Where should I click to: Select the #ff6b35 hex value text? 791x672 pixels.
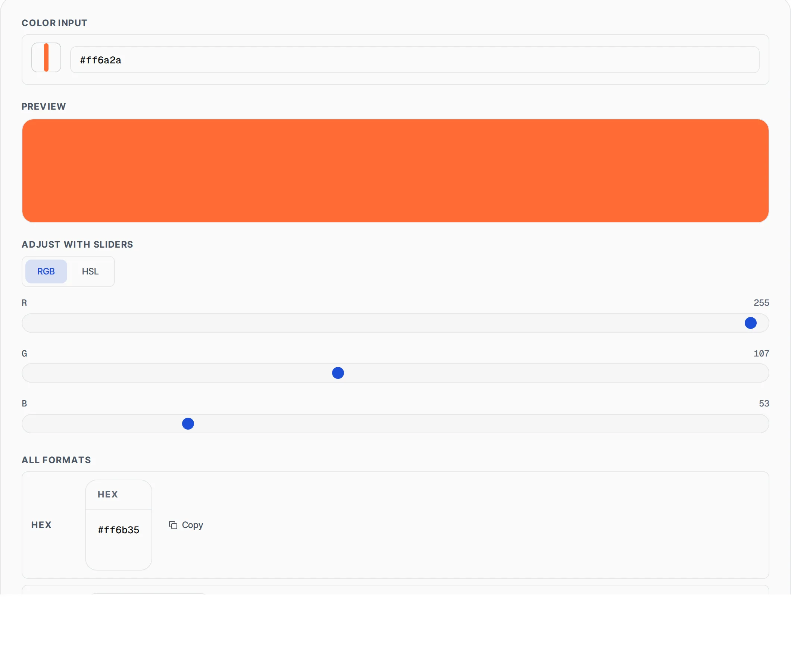[x=119, y=530]
